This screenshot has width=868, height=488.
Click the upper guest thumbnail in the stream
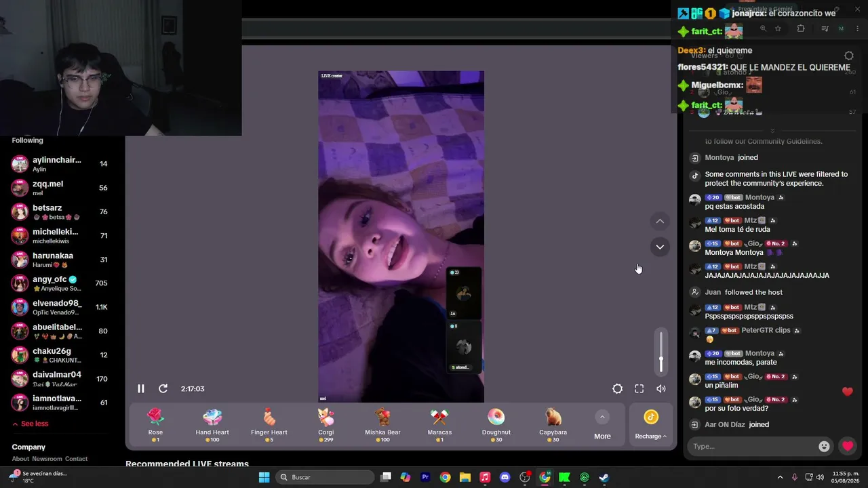[x=464, y=293]
